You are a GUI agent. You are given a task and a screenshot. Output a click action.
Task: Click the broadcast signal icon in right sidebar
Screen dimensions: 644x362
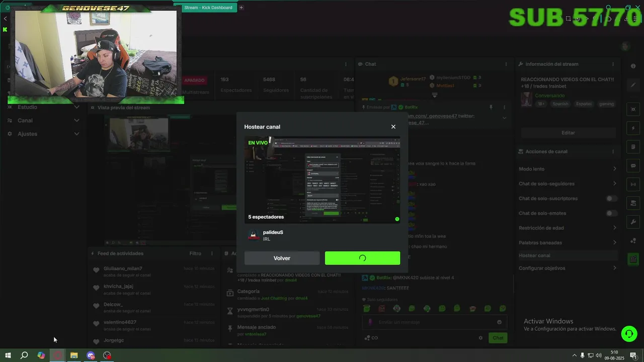(633, 185)
